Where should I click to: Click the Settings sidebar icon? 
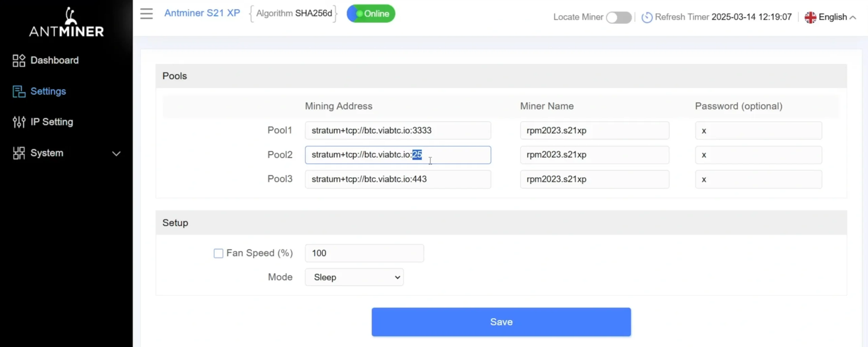point(19,91)
